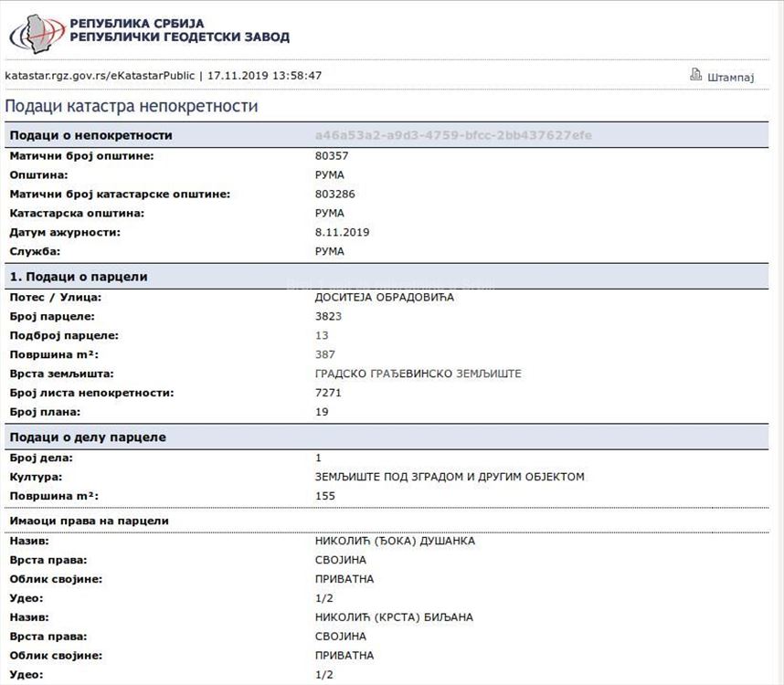The height and width of the screenshot is (685, 784).
Task: Click the printer icon beside Штампај
Action: pyautogui.click(x=695, y=76)
